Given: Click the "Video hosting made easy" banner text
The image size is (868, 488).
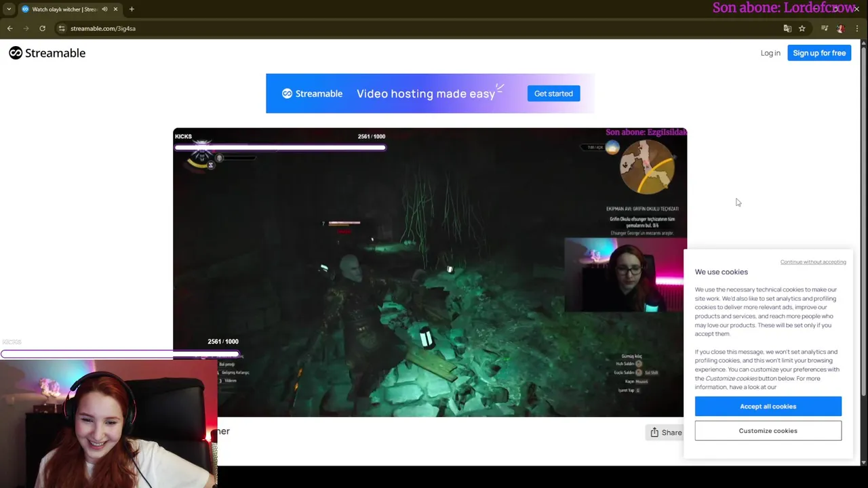Looking at the screenshot, I should click(x=426, y=94).
